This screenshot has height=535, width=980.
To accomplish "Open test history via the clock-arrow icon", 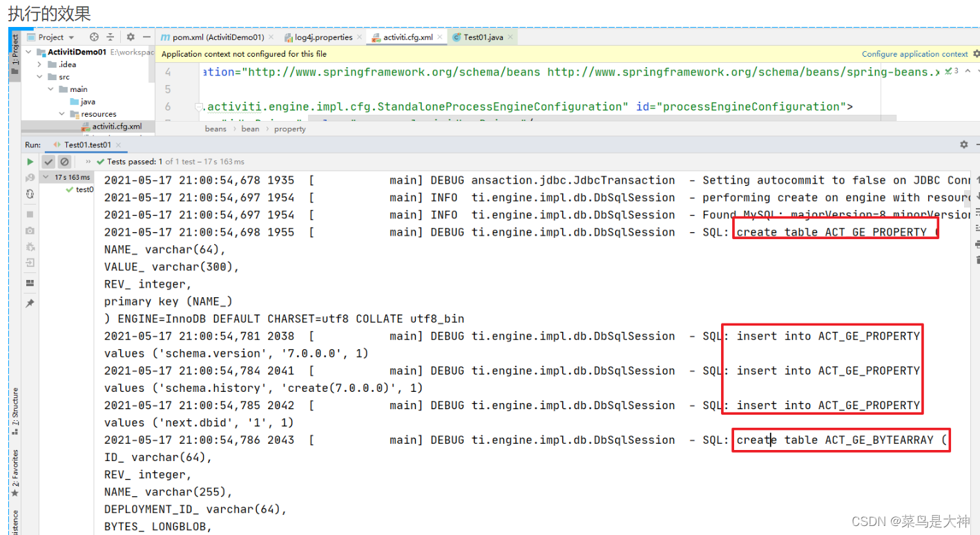I will point(30,194).
